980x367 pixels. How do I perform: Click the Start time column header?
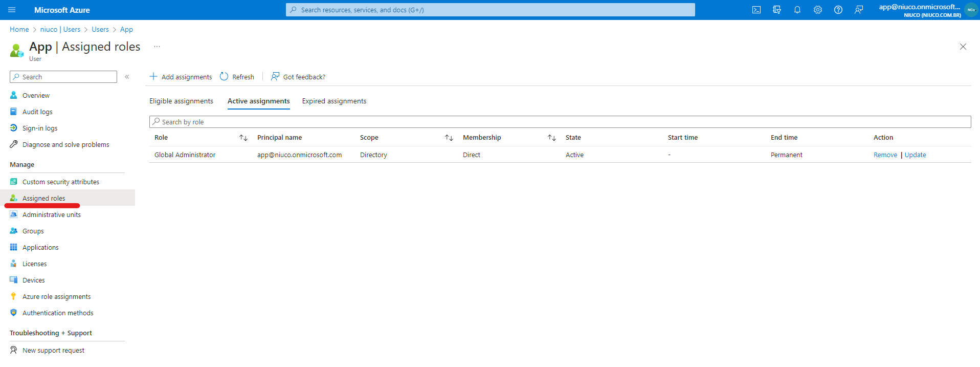tap(683, 137)
